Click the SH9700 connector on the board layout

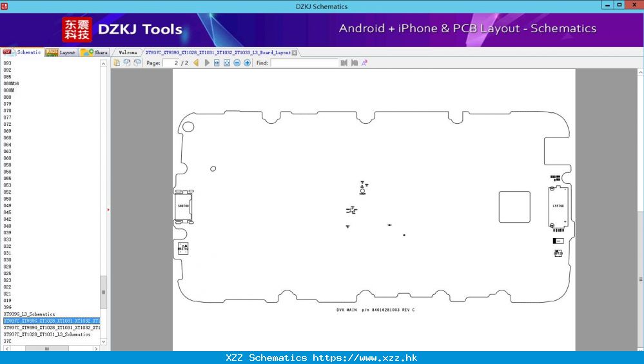183,206
